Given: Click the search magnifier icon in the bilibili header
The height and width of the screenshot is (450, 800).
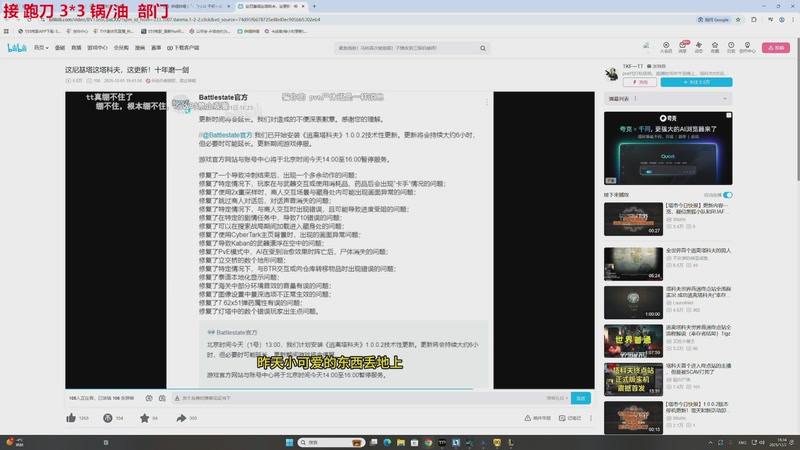Looking at the screenshot, I should pos(483,48).
